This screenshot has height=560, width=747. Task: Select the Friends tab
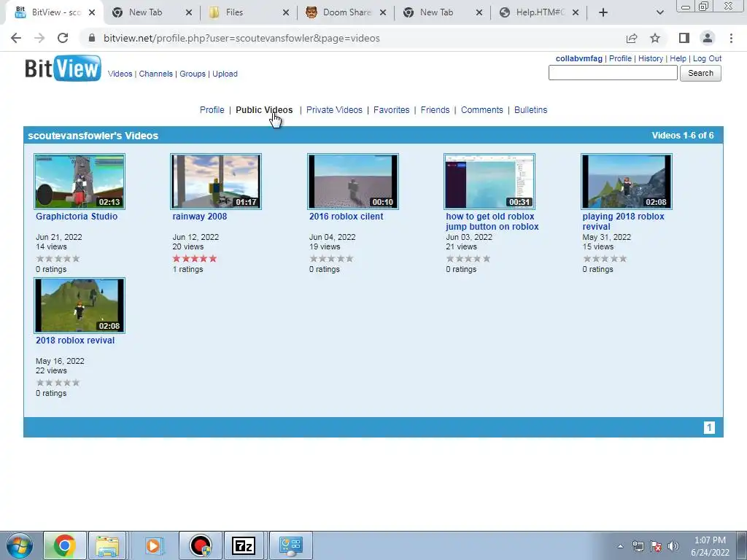435,110
